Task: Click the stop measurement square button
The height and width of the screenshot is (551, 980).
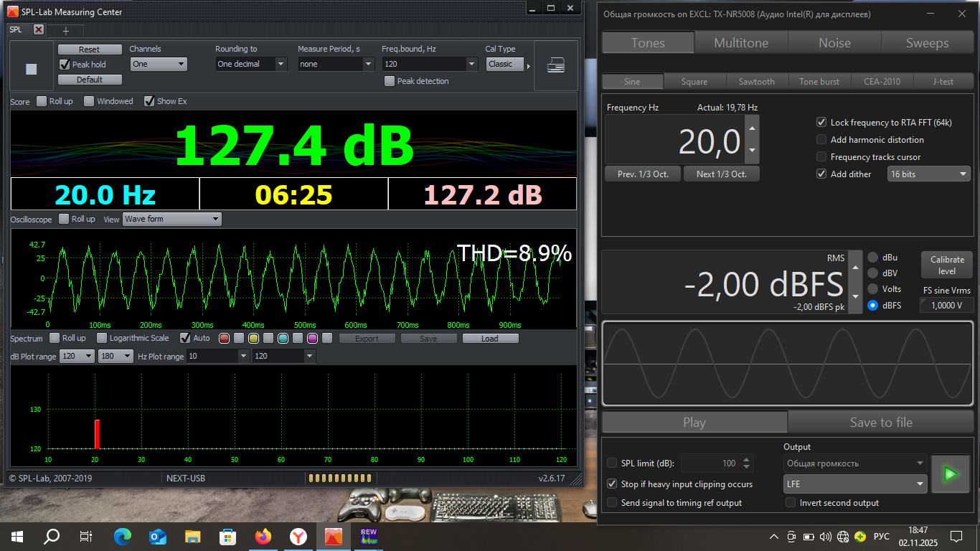Action: pyautogui.click(x=31, y=69)
